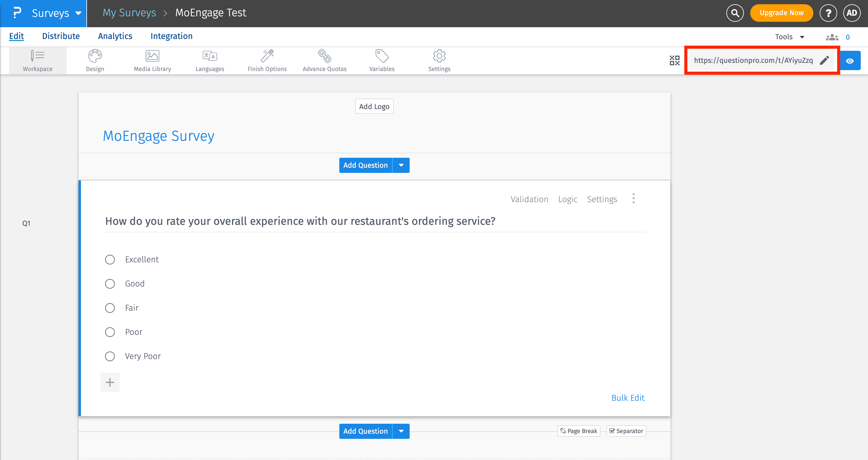Open Q1 question Settings
Image resolution: width=868 pixels, height=460 pixels.
(602, 199)
